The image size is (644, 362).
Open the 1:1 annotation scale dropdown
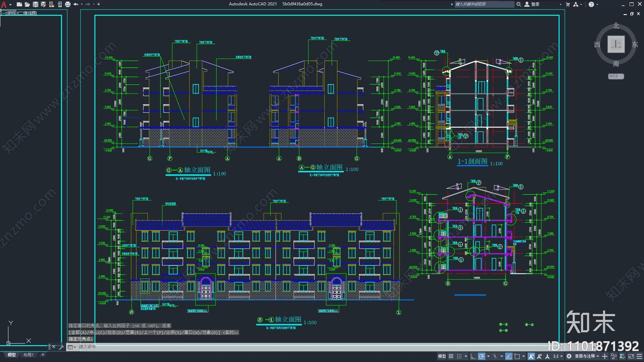click(558, 356)
